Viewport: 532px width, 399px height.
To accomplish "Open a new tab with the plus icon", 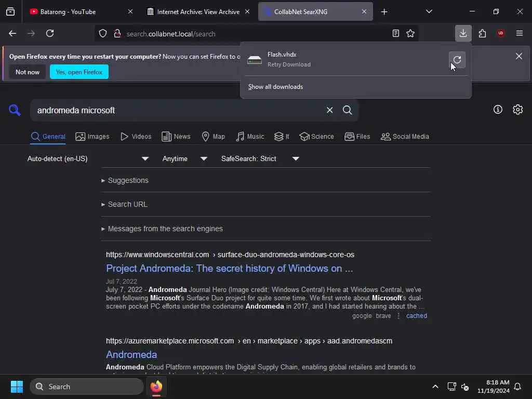I will pyautogui.click(x=384, y=12).
